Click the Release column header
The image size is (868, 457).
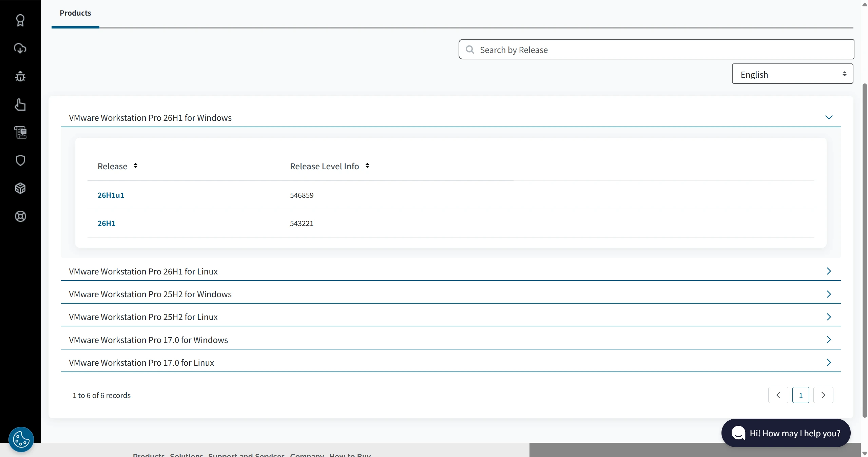[x=112, y=166]
